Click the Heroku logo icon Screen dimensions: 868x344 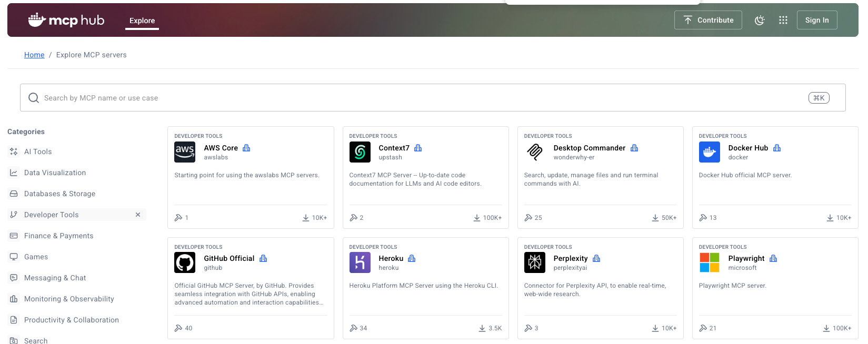click(x=360, y=262)
